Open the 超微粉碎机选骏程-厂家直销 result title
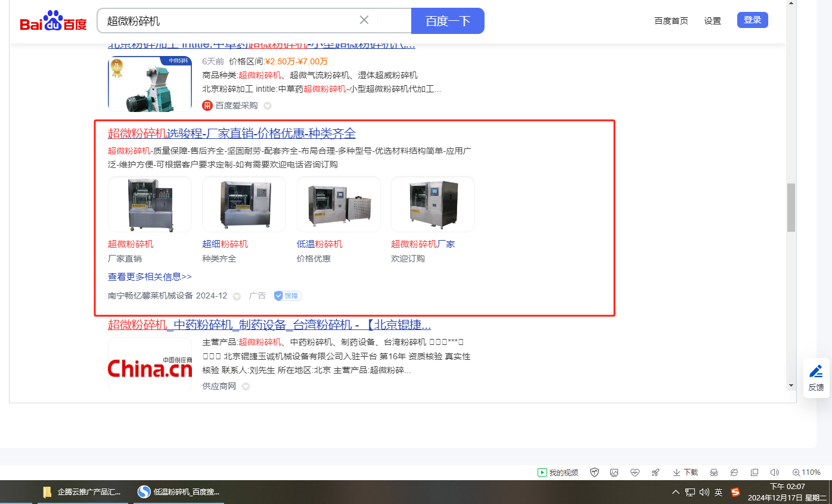 [232, 133]
